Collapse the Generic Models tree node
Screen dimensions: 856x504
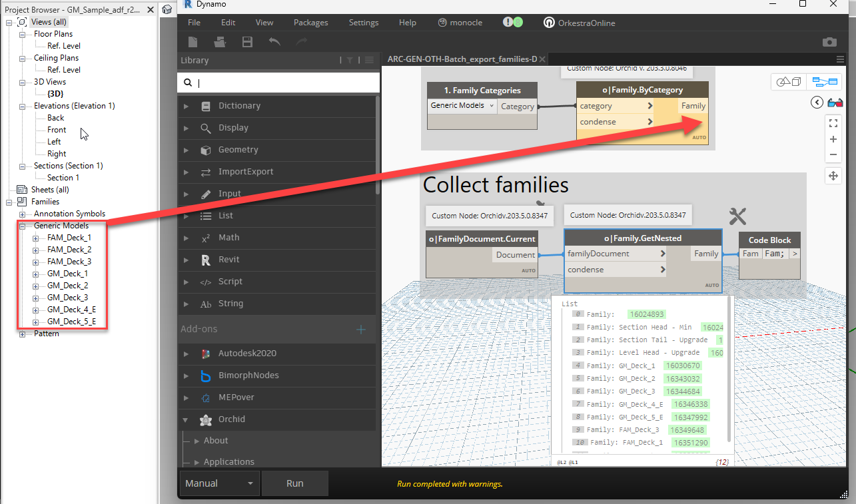coord(22,226)
